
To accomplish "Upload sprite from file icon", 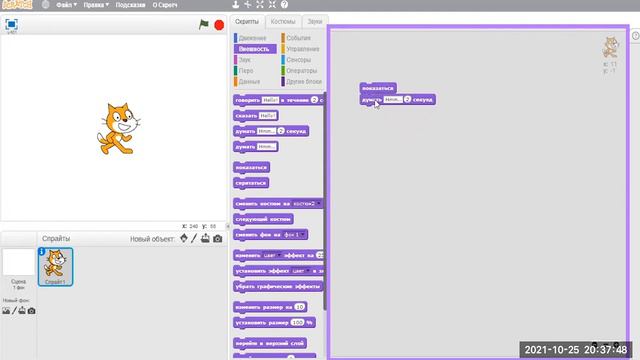I will point(205,238).
